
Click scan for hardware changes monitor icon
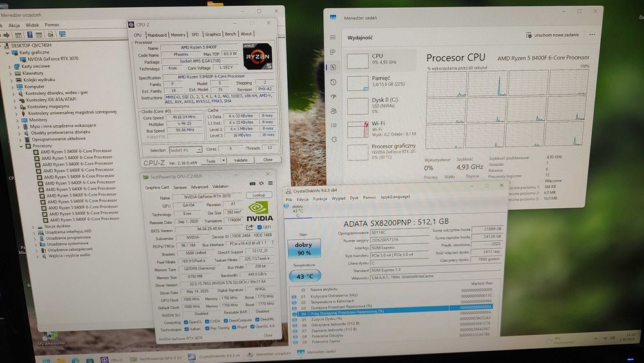[x=62, y=34]
